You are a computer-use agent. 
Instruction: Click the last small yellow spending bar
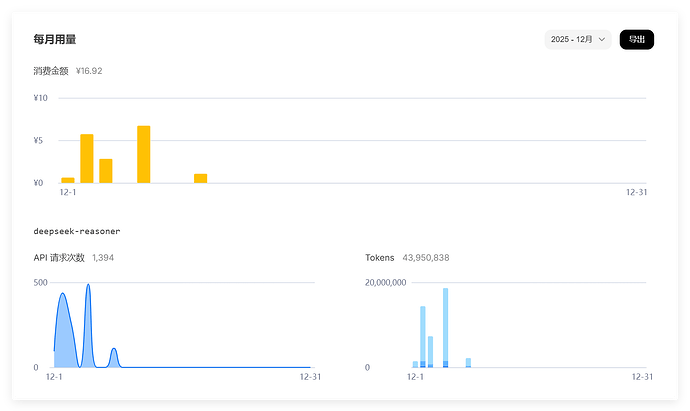tap(201, 178)
